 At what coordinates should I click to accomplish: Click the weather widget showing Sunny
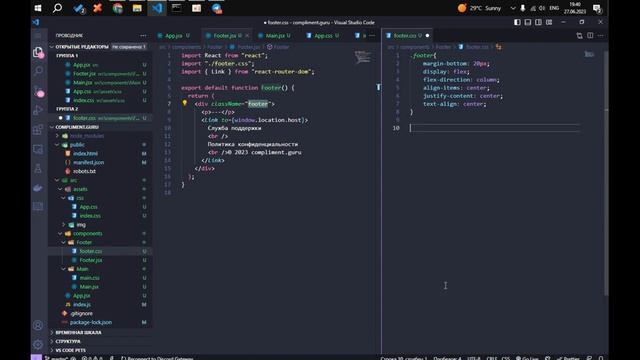coord(480,8)
